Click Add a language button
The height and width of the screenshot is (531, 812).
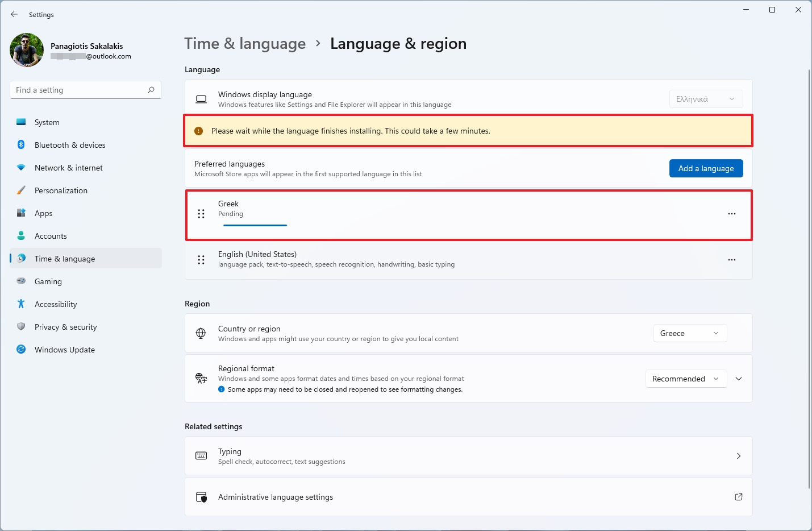(706, 169)
